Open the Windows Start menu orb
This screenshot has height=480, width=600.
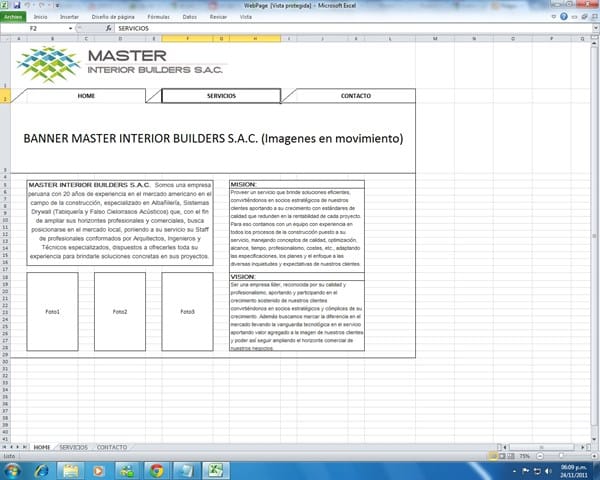pos(12,470)
